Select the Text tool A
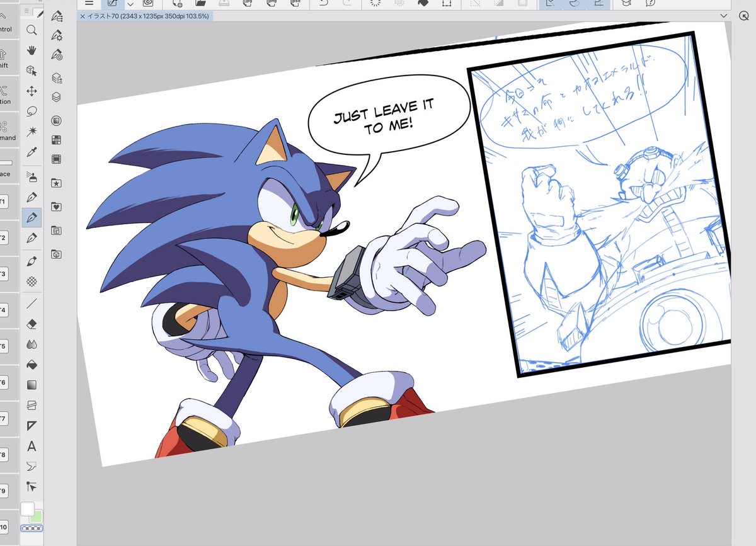The image size is (756, 546). point(31,446)
